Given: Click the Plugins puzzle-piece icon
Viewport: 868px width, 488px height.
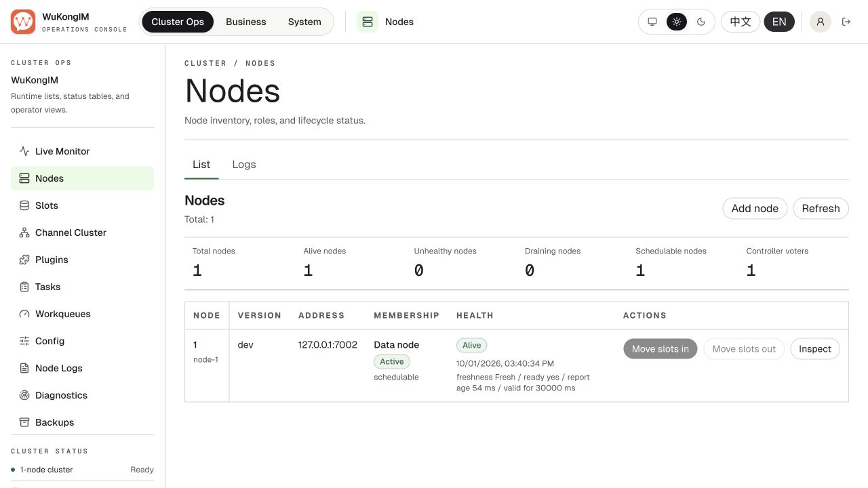Looking at the screenshot, I should 24,260.
